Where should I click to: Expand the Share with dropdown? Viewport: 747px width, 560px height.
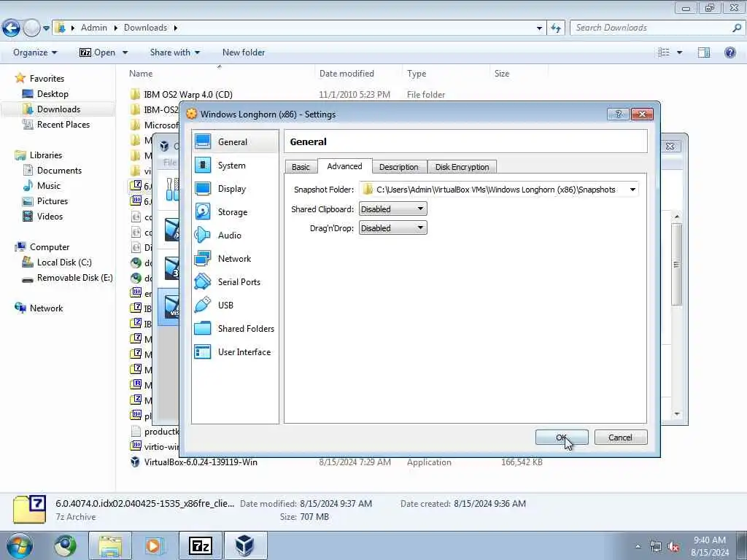[175, 52]
